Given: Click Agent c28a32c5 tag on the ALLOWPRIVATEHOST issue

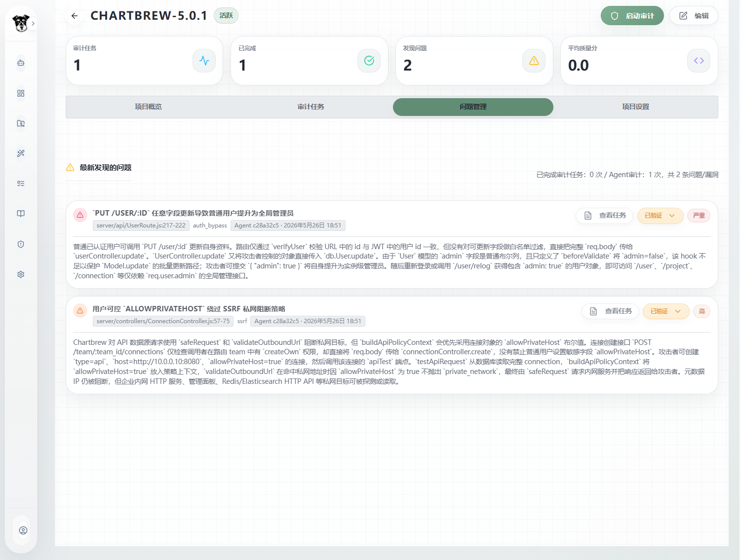Looking at the screenshot, I should pos(308,321).
